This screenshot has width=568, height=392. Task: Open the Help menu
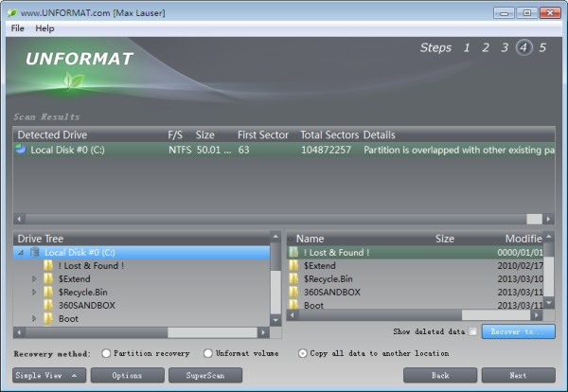tap(44, 28)
